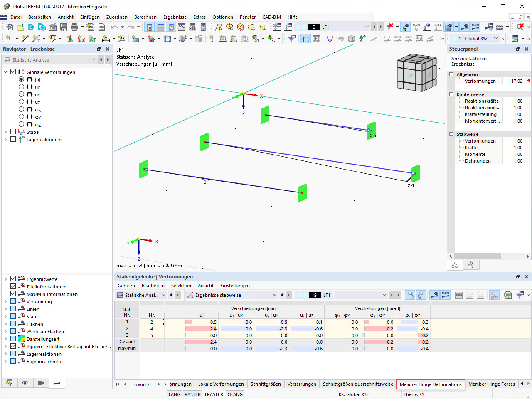Expand the Darstellungsart tree node
532x399 pixels.
click(5, 339)
